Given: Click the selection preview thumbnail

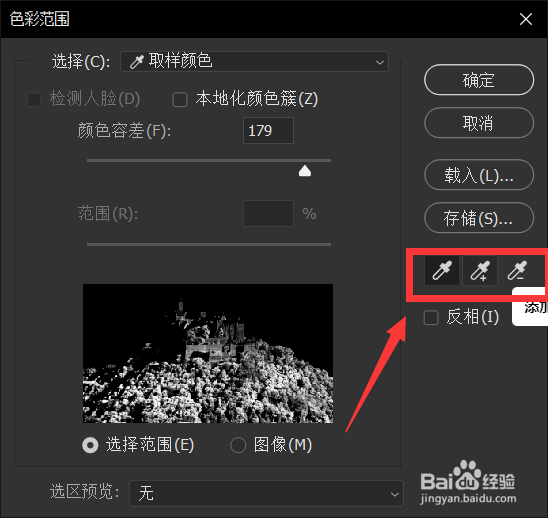Looking at the screenshot, I should tap(208, 353).
